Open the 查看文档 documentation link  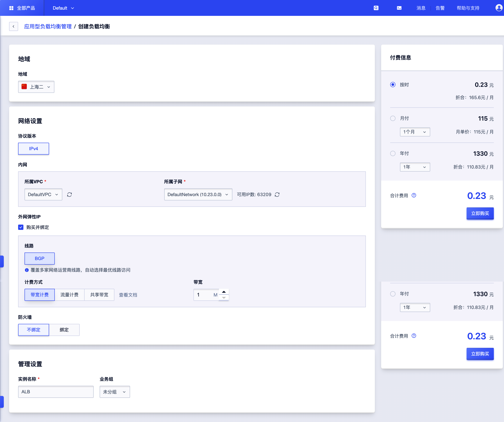128,295
